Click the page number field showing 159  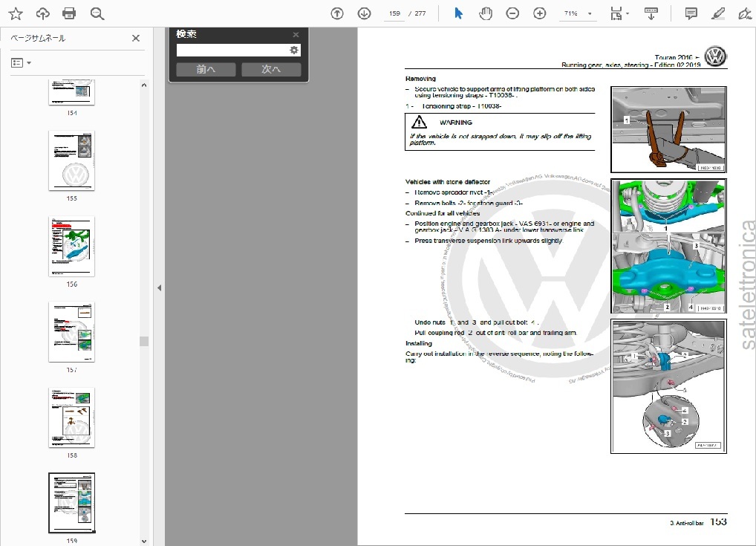[395, 13]
